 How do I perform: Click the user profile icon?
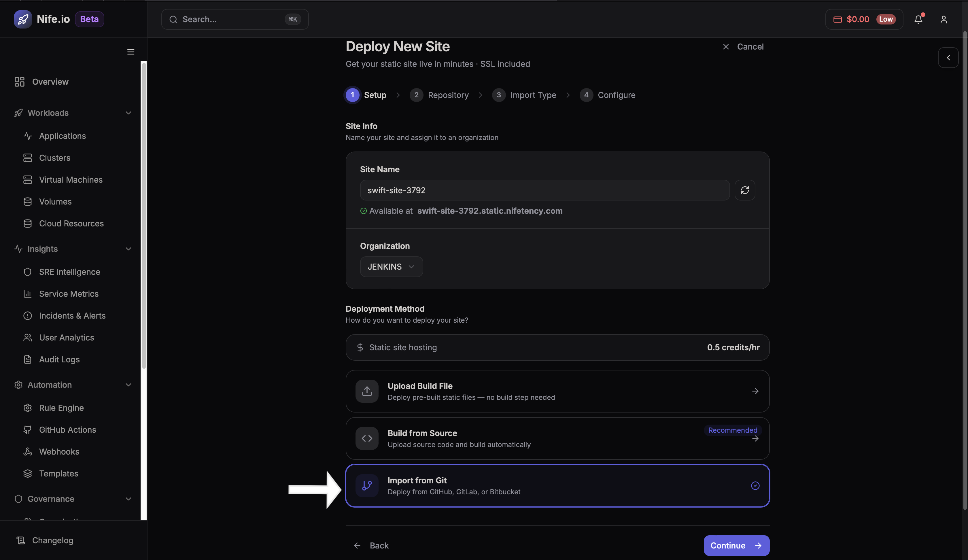pyautogui.click(x=944, y=19)
